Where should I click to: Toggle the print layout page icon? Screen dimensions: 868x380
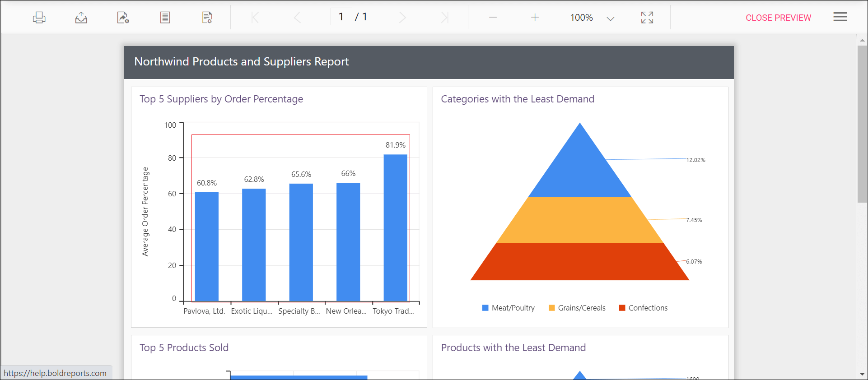pyautogui.click(x=165, y=18)
